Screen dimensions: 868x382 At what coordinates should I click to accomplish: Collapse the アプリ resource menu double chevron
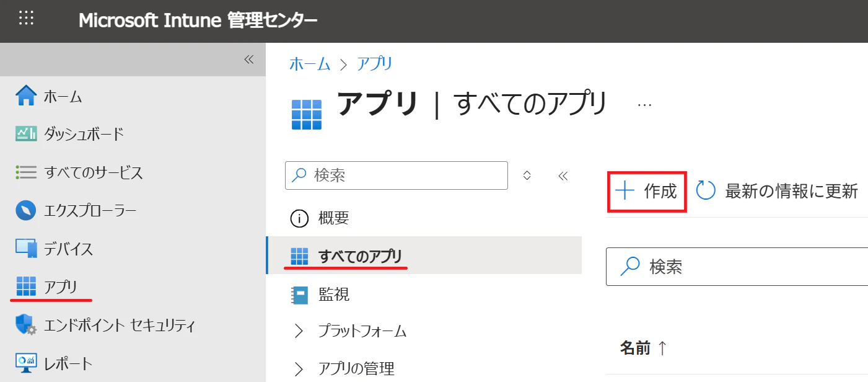[563, 176]
